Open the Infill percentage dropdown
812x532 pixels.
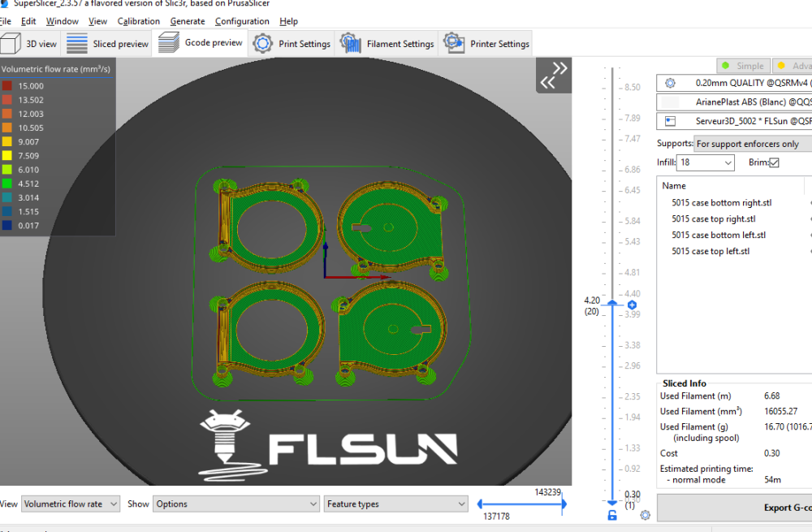pos(706,162)
